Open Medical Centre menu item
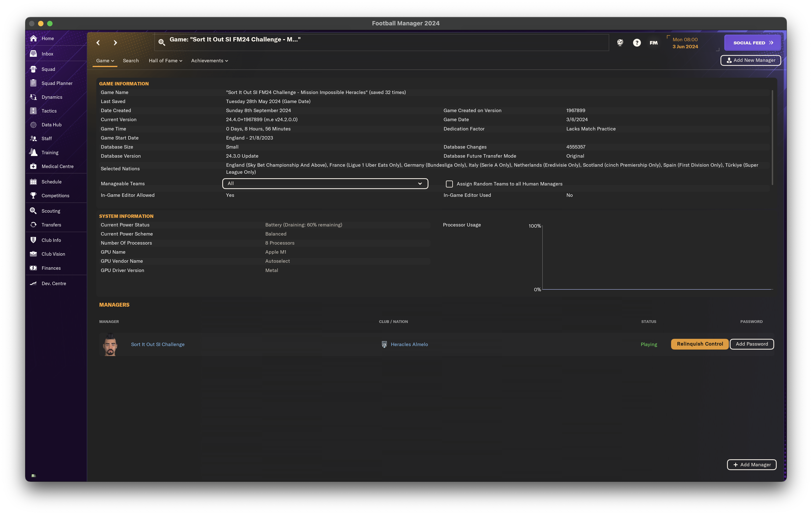The image size is (812, 515). click(x=57, y=166)
